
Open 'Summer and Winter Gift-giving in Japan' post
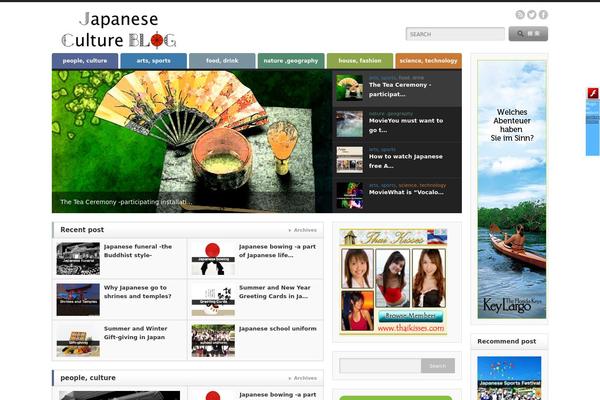click(135, 333)
